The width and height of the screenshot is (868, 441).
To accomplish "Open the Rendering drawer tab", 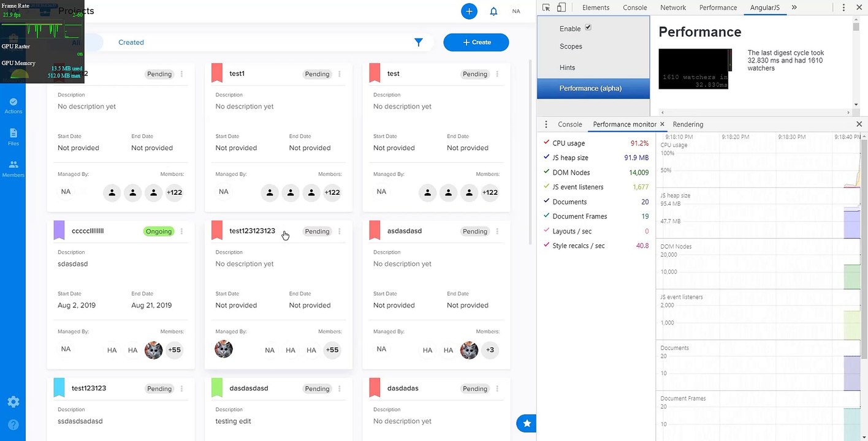I will click(688, 124).
